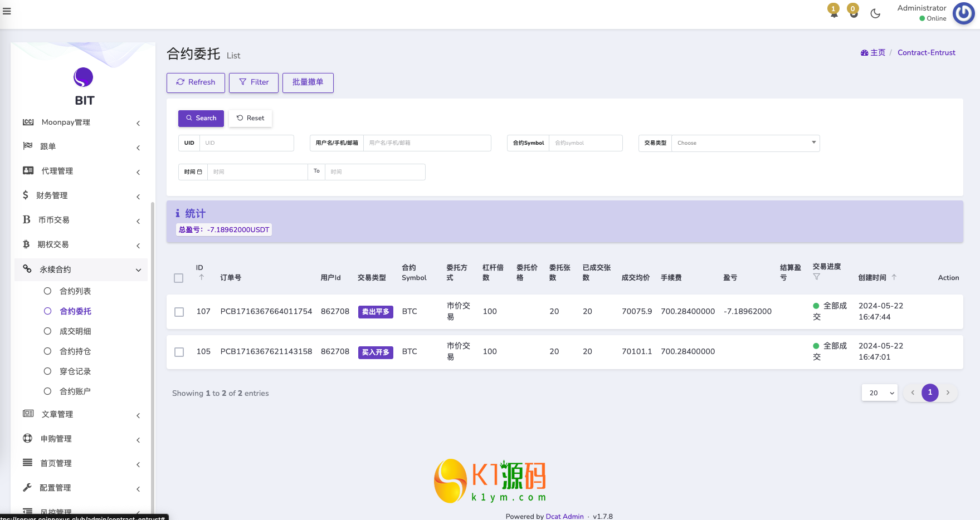Viewport: 980px width, 520px height.
Task: Select the checkbox for order 107
Action: [179, 312]
